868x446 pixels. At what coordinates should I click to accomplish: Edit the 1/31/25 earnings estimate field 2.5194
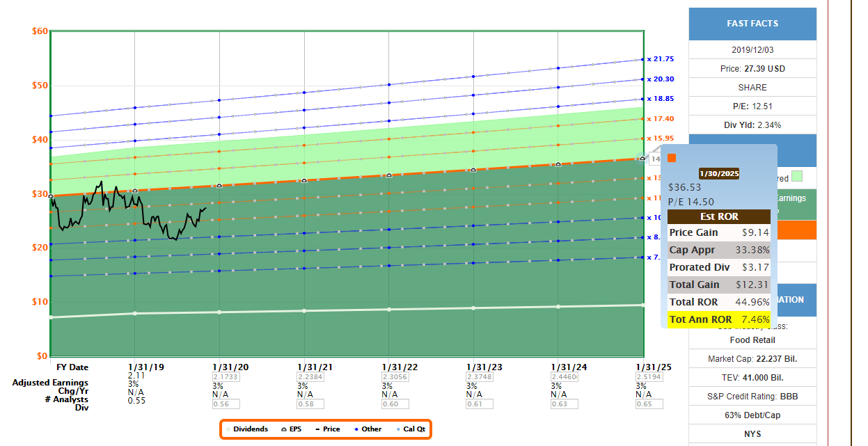[649, 376]
